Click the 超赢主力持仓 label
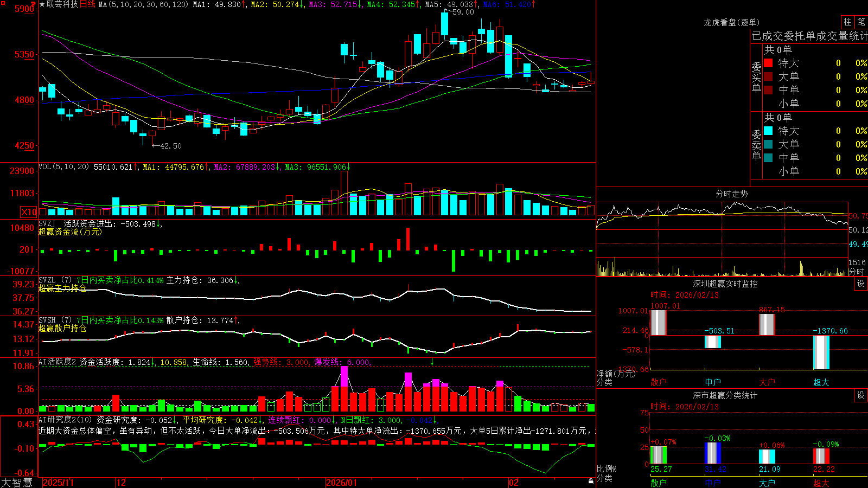868x488 pixels. (62, 288)
